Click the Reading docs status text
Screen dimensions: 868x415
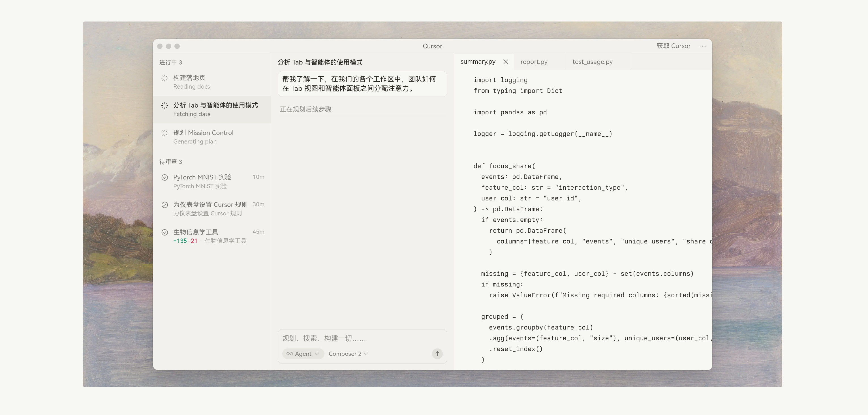191,87
